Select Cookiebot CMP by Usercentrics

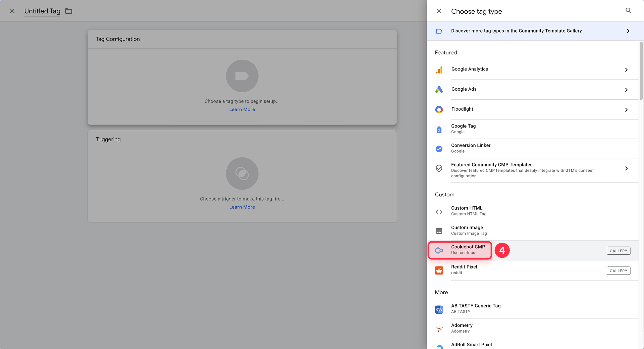click(533, 250)
